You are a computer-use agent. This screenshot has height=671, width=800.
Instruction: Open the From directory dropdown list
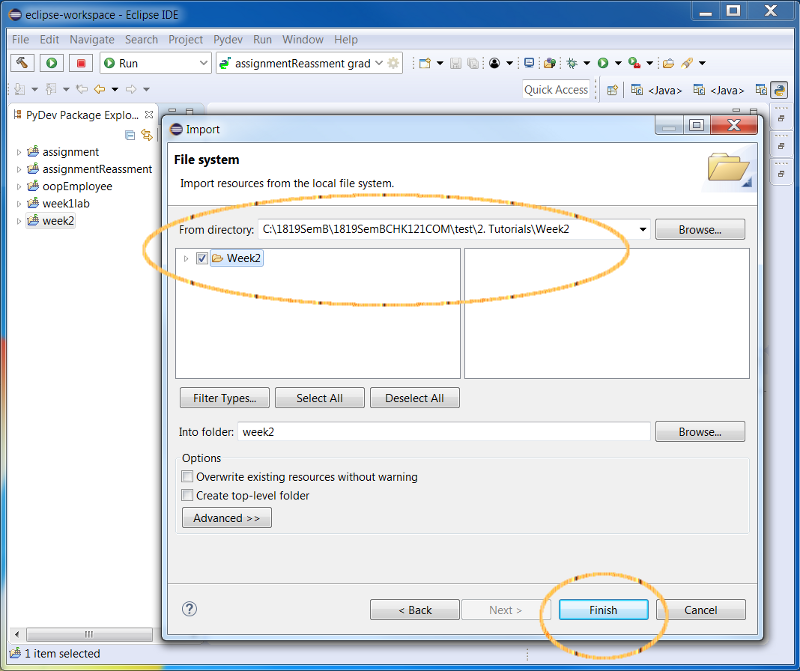642,229
